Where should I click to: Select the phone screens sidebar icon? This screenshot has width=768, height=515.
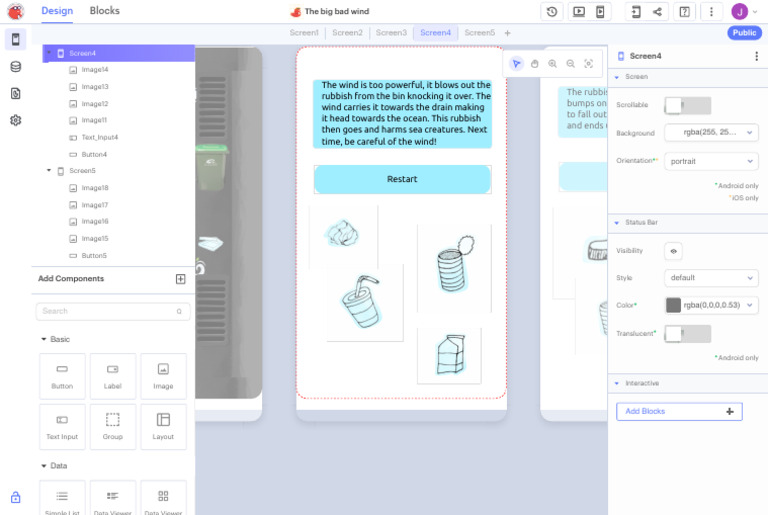[x=16, y=39]
